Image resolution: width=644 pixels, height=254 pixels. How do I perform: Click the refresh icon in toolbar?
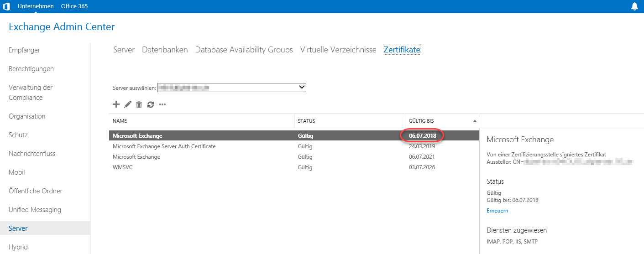pyautogui.click(x=151, y=104)
